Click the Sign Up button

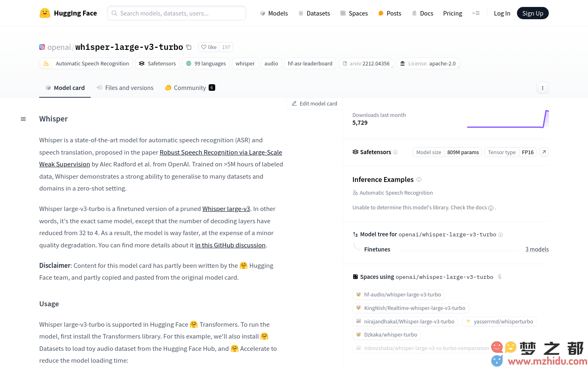[532, 13]
